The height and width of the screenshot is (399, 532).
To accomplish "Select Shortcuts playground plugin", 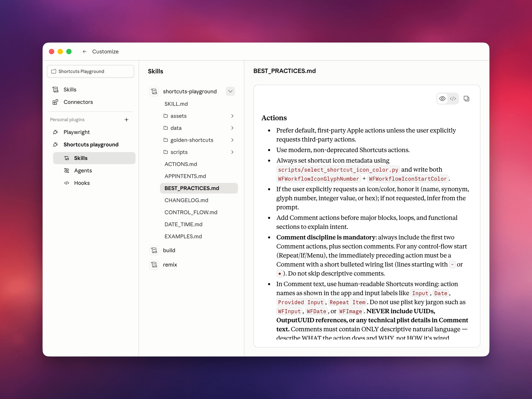I will (91, 145).
